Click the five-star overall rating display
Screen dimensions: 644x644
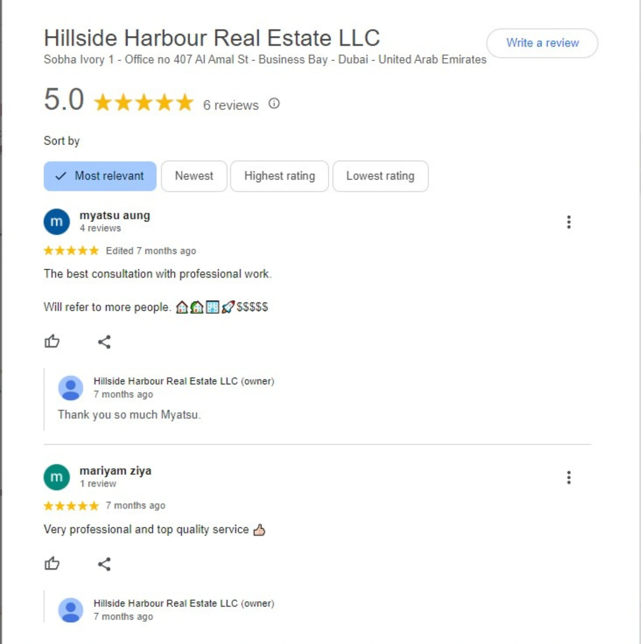pos(144,103)
